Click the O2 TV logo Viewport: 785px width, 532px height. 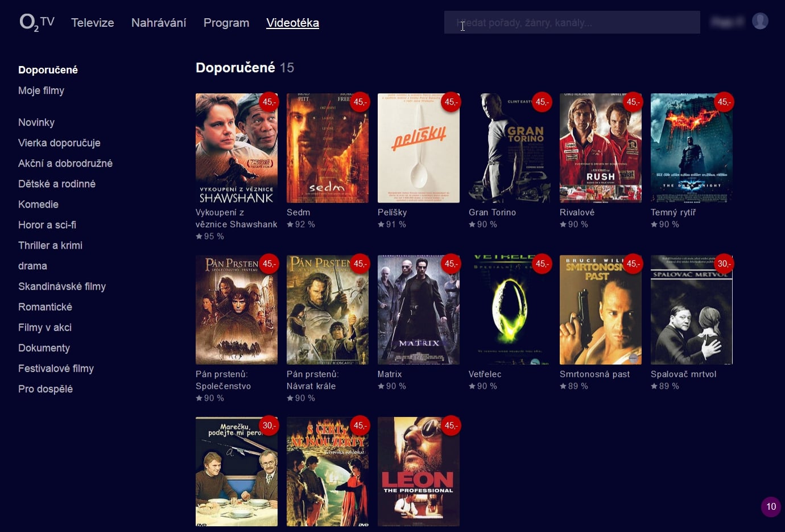pyautogui.click(x=37, y=22)
